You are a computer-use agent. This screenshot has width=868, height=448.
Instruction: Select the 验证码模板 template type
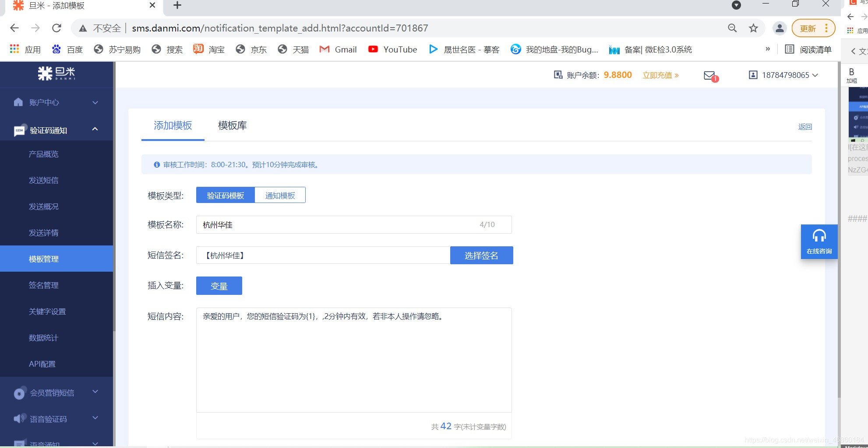(x=225, y=195)
